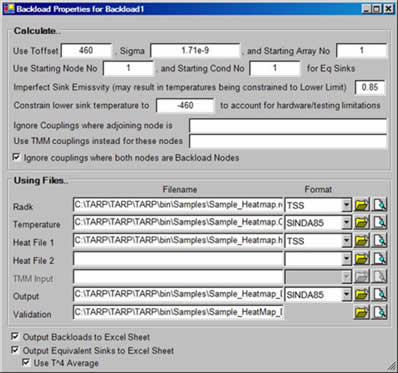
Task: Click the empty Heat File 2 filename field
Action: click(x=178, y=258)
